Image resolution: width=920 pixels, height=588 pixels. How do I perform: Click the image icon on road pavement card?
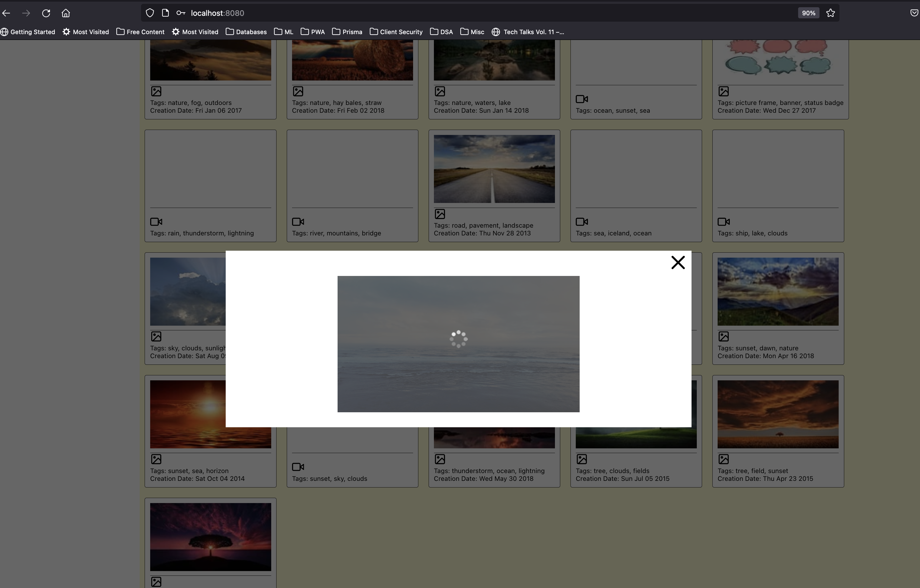pos(440,214)
